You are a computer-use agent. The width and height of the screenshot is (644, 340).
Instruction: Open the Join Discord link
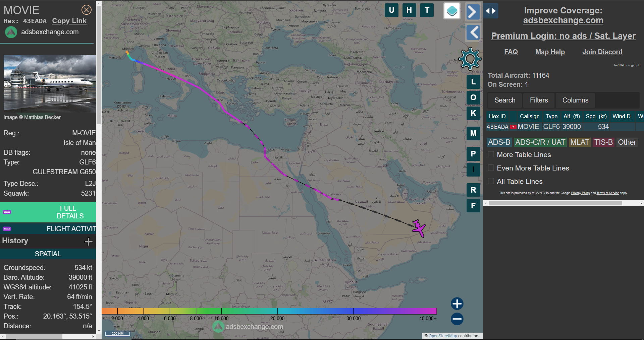[x=602, y=52]
